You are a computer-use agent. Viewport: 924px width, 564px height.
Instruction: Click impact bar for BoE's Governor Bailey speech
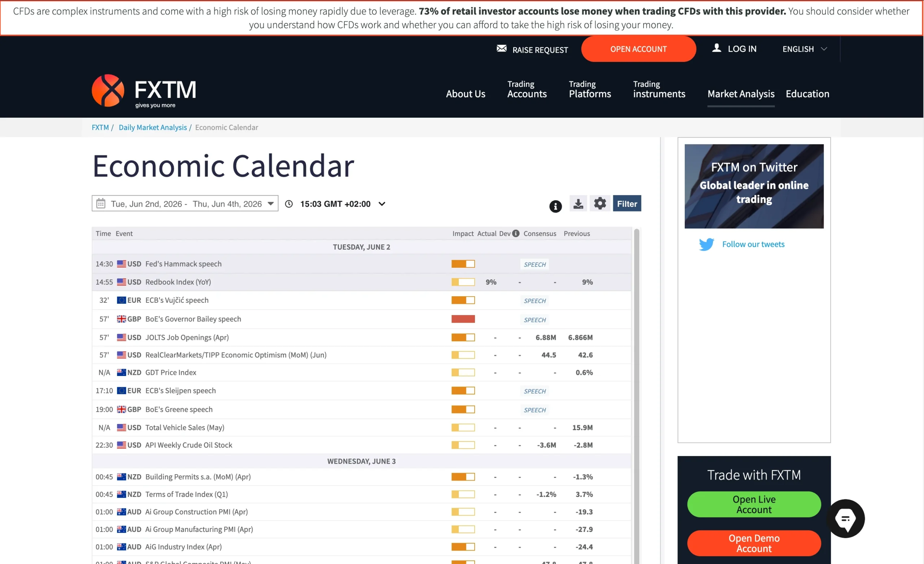(x=463, y=319)
